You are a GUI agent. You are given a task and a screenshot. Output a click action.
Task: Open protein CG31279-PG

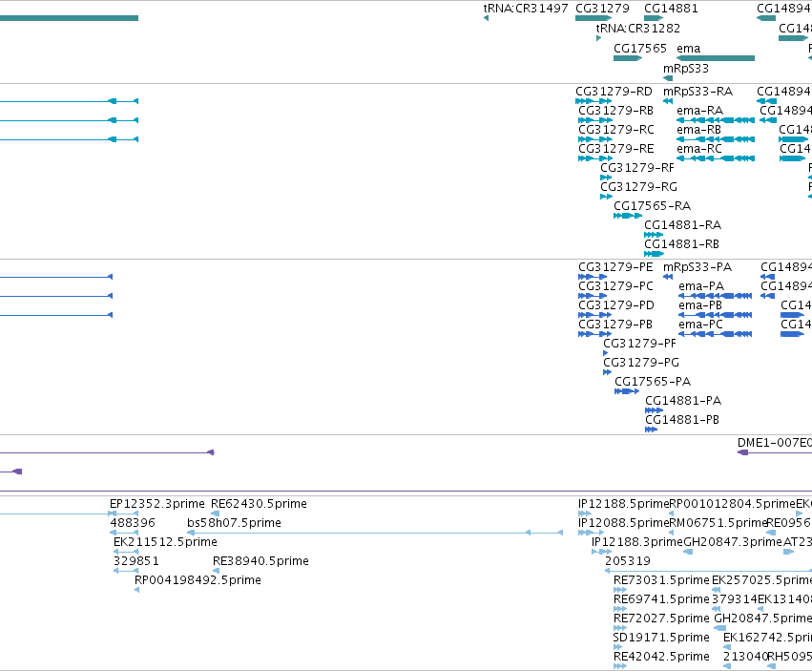pos(641,363)
